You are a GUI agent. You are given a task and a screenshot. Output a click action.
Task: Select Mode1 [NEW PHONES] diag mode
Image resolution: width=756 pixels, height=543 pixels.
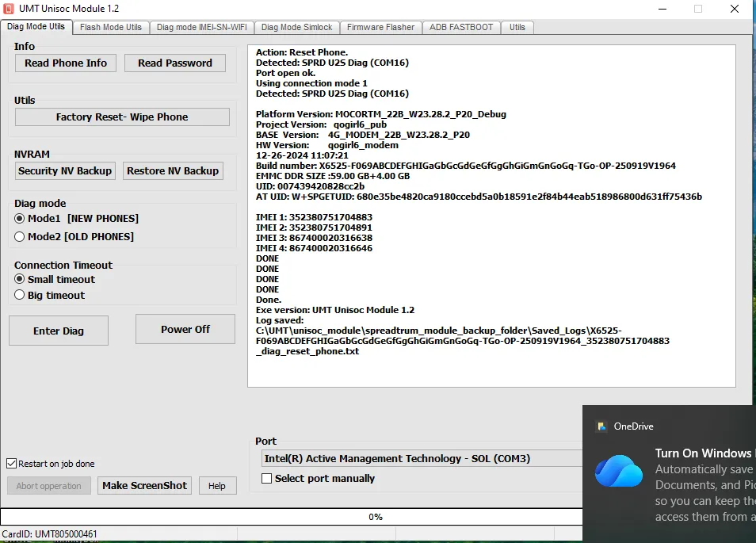(20, 218)
